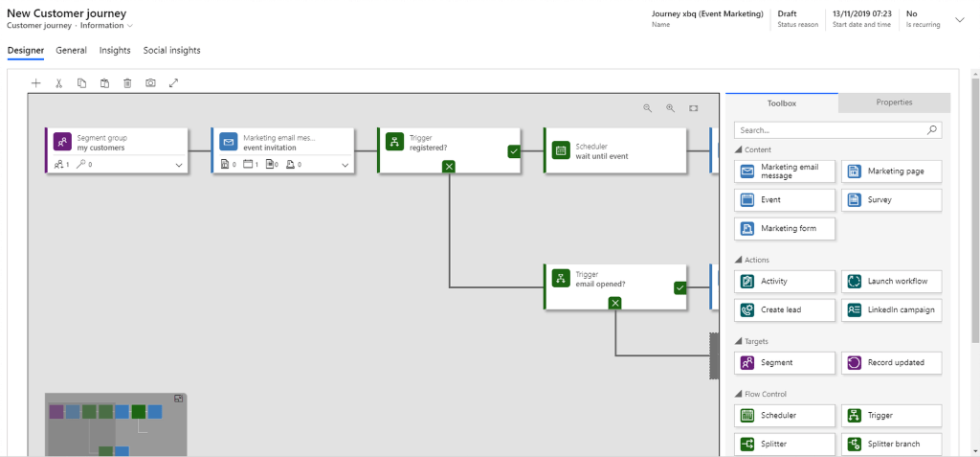Select the Event toolbox tile
The image size is (980, 457).
[x=785, y=199]
